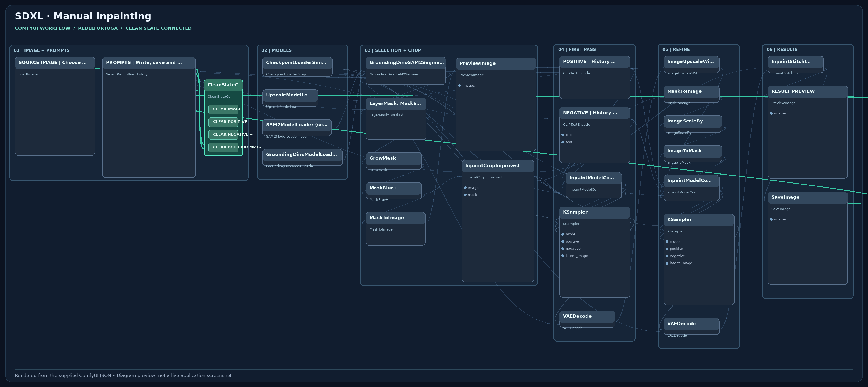868x387 pixels.
Task: Select the SOURCE IMAGE | Choose node title
Action: pos(53,63)
